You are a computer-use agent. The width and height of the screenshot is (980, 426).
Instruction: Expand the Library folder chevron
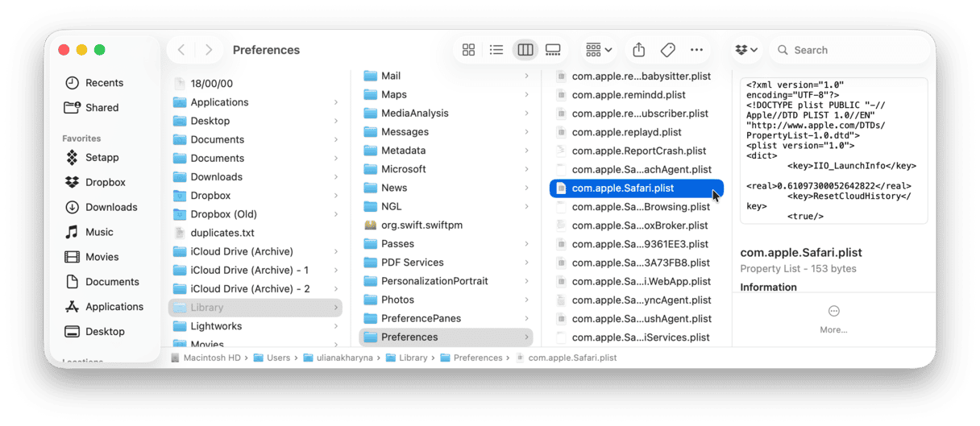[336, 308]
